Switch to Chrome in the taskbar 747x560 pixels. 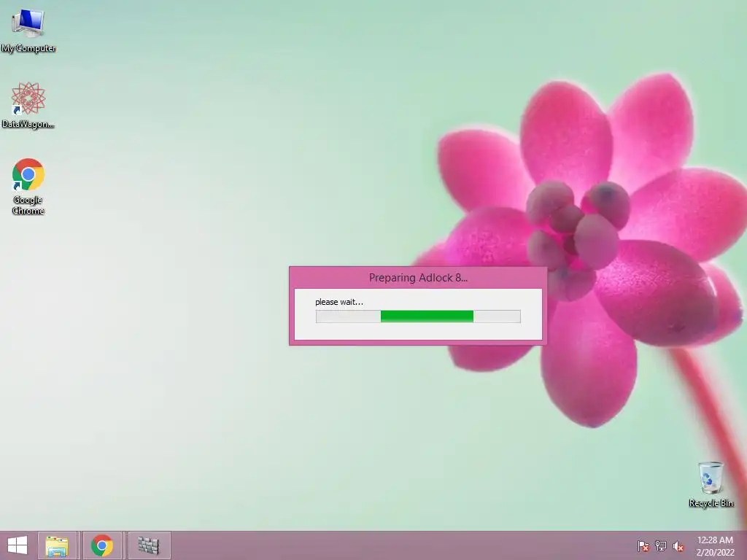102,545
